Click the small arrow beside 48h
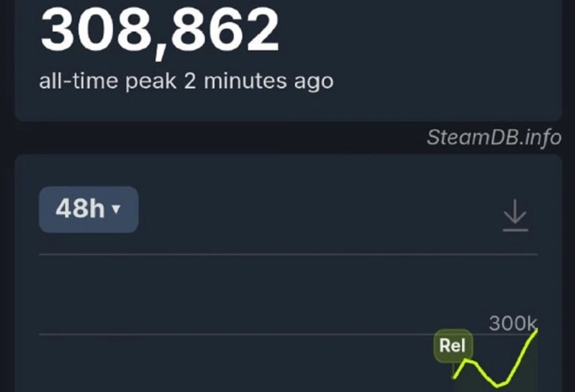Screen dimensions: 575x392 click(x=116, y=210)
